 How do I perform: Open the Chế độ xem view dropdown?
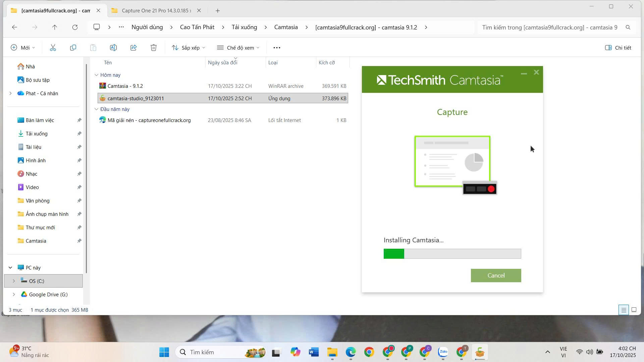coord(238,48)
